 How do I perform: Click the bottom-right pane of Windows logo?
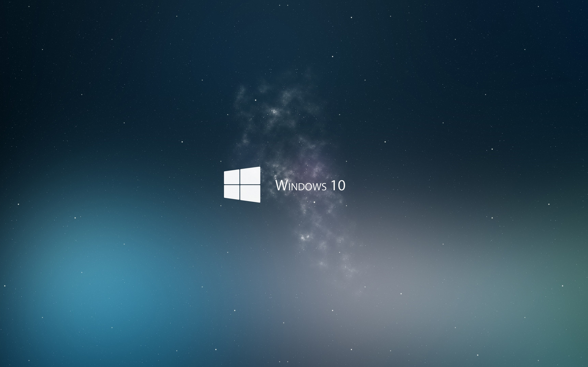click(250, 193)
